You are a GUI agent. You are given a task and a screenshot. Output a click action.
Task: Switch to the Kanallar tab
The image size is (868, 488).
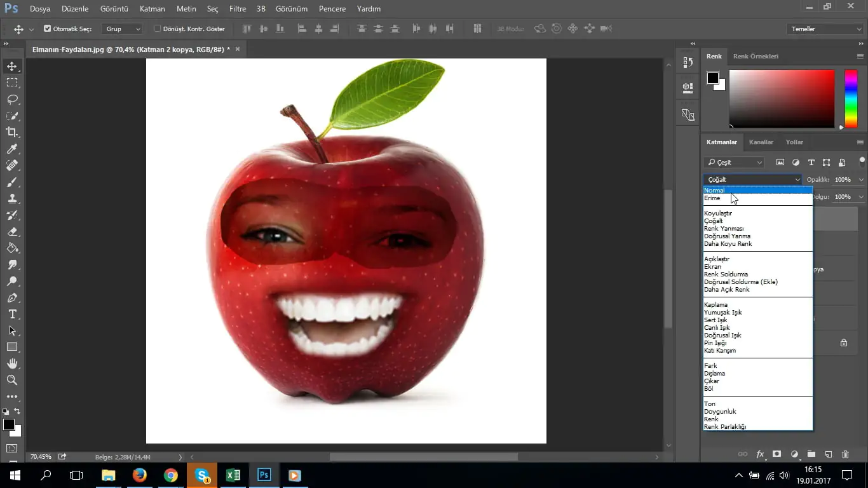coord(761,142)
